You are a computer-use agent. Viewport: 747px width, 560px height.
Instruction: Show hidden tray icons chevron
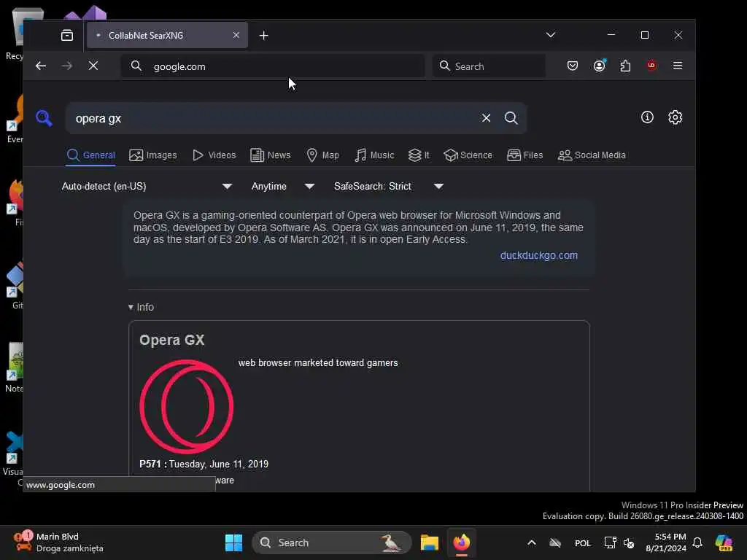(x=532, y=542)
